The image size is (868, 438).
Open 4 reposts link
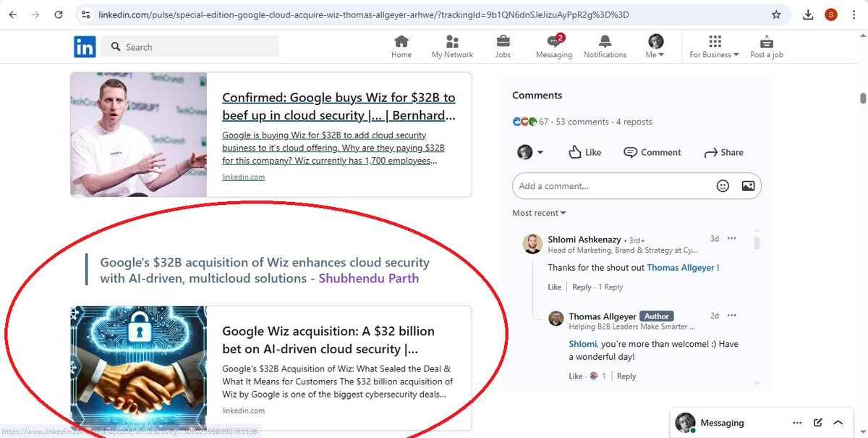click(x=634, y=122)
